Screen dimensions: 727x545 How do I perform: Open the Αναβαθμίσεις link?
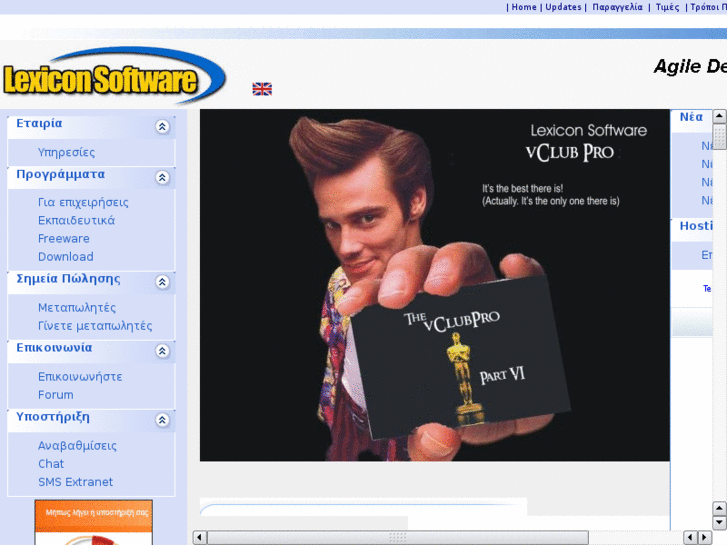(x=77, y=446)
